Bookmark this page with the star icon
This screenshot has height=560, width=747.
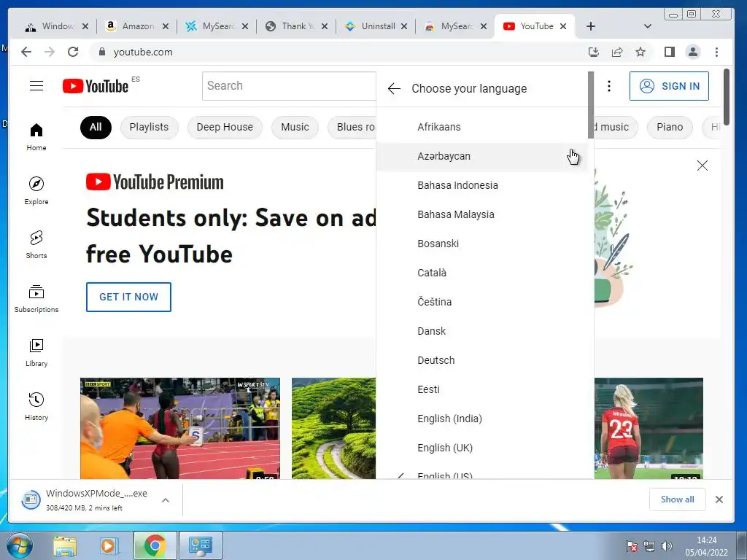tap(640, 52)
